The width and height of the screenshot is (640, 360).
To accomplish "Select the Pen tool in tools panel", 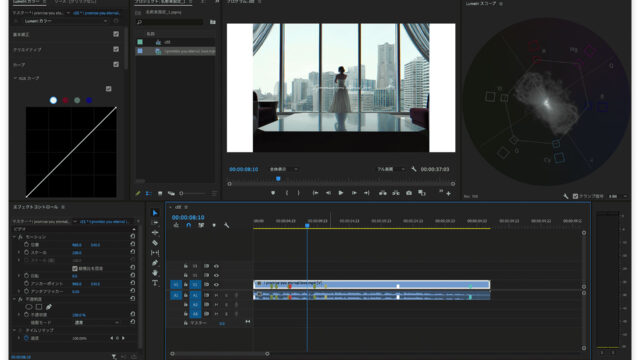I will click(x=155, y=263).
